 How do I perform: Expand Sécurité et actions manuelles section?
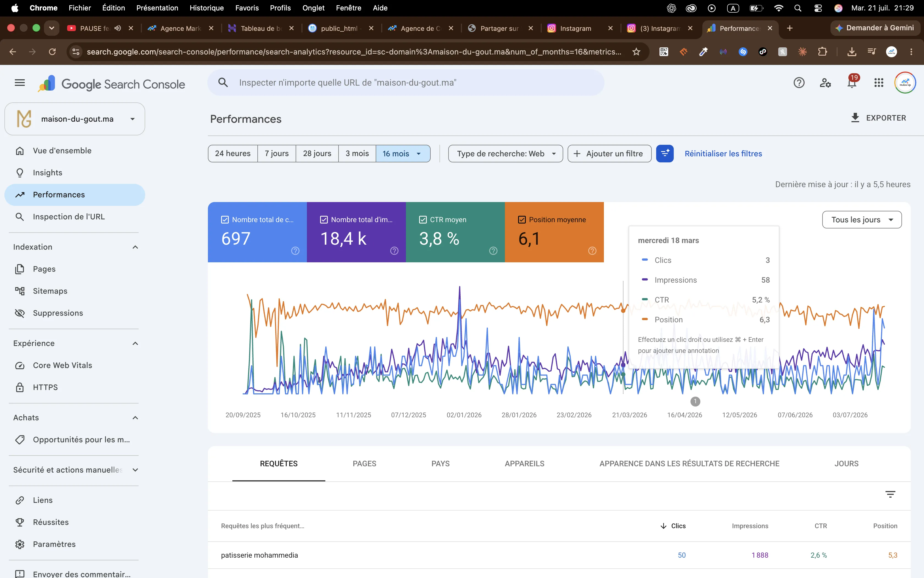[x=135, y=470]
